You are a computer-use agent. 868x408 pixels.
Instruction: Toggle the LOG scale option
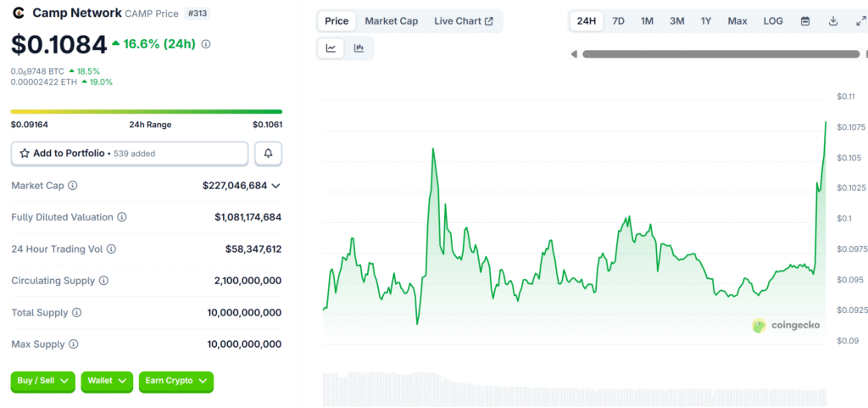(x=773, y=21)
